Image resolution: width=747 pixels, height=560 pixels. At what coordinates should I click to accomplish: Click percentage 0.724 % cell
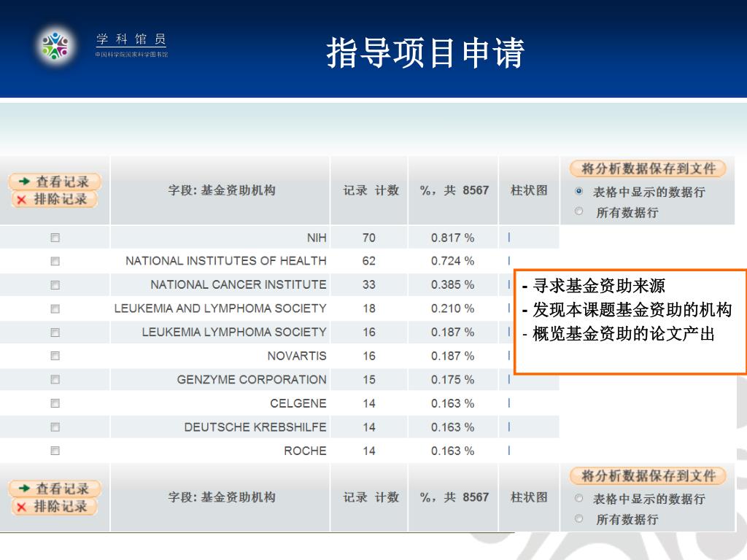click(x=452, y=261)
